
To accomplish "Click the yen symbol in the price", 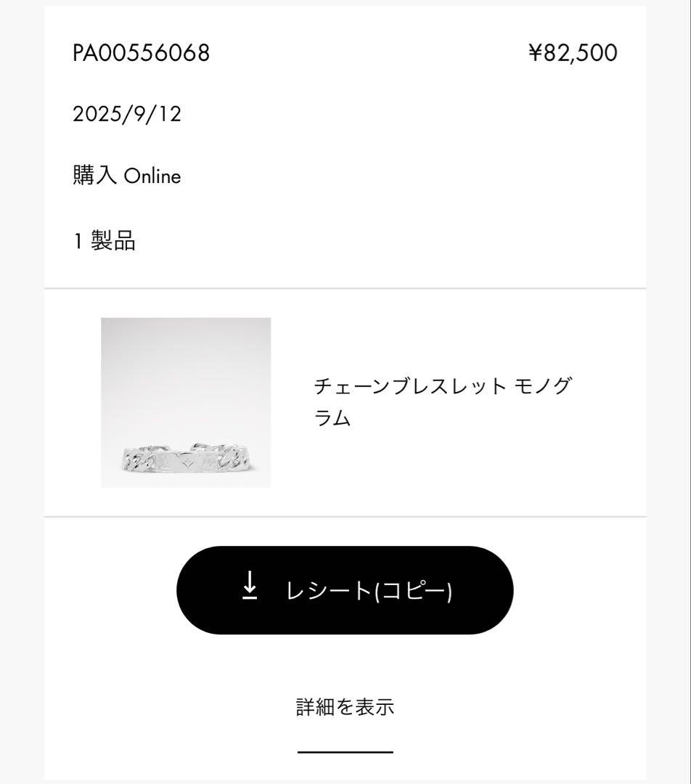I will coord(535,53).
